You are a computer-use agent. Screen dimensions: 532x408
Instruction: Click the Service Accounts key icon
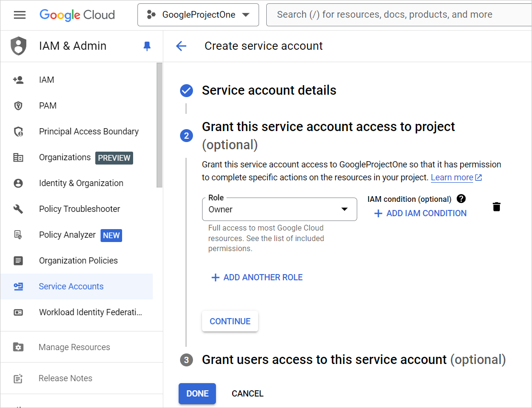coord(18,287)
